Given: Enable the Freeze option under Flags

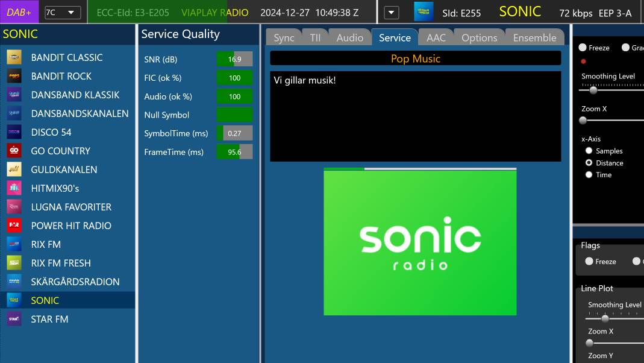Looking at the screenshot, I should pos(589,261).
